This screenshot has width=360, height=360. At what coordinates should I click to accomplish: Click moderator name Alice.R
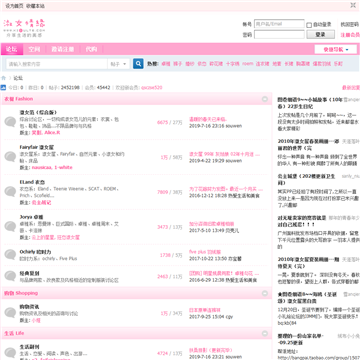tap(52, 132)
